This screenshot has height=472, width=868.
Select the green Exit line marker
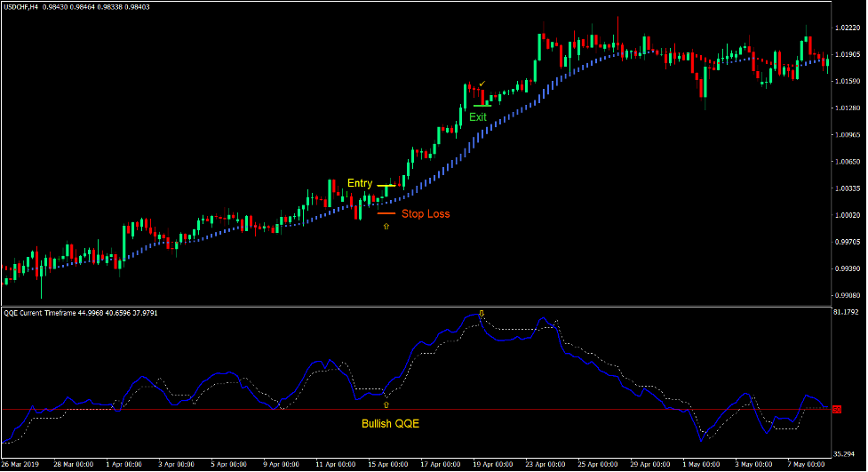[482, 105]
